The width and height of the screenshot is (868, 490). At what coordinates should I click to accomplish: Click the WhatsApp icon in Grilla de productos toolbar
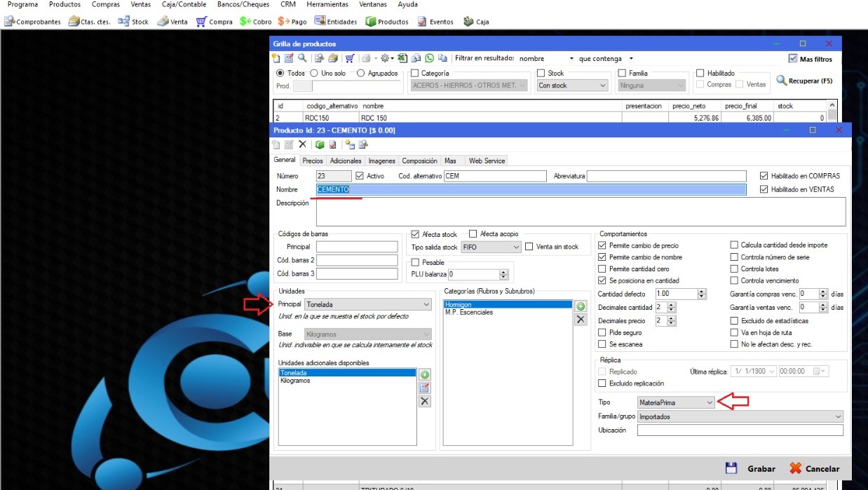(x=429, y=58)
